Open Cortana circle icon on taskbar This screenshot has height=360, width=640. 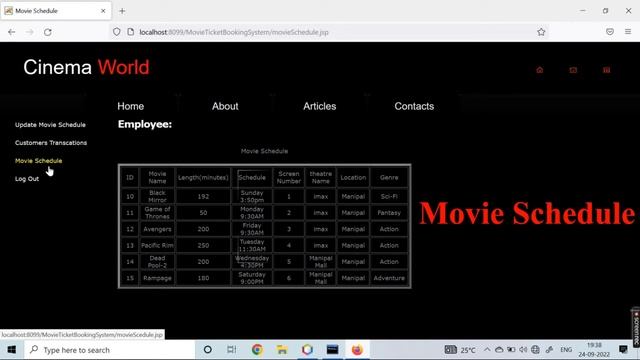(208, 350)
